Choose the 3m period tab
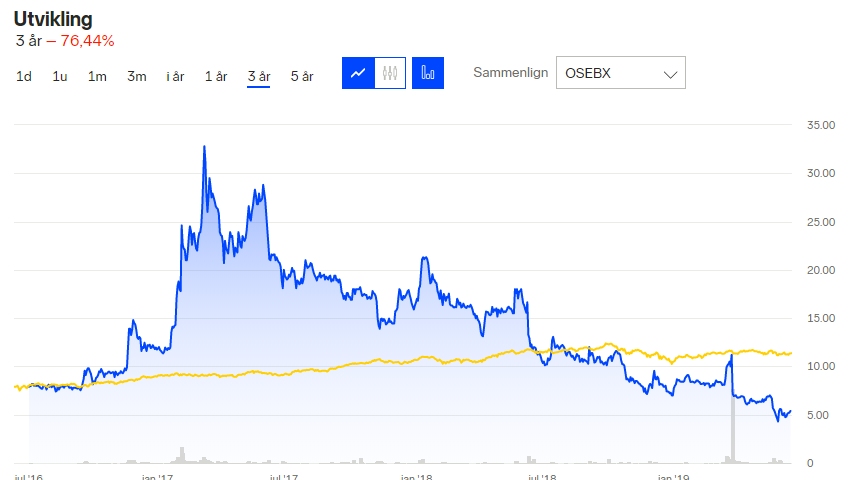 click(x=137, y=77)
